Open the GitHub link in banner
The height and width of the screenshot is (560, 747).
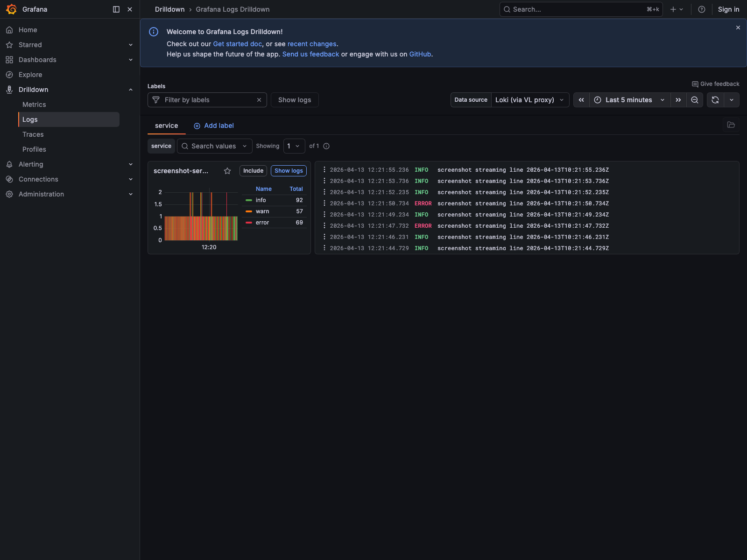[420, 54]
